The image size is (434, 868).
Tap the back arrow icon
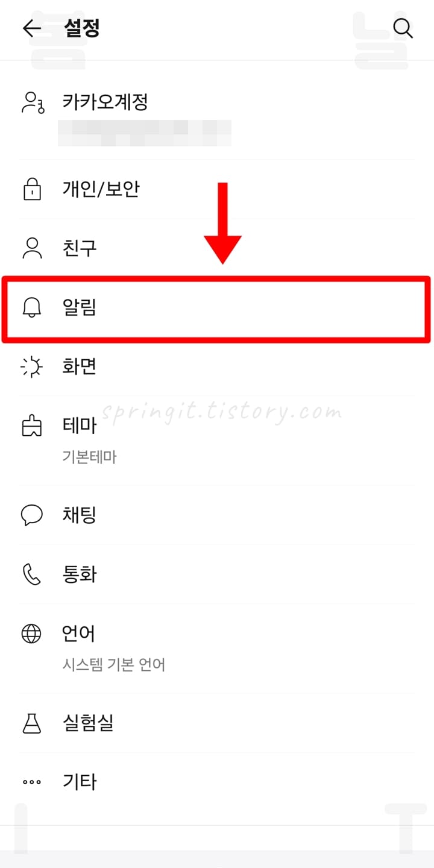pyautogui.click(x=31, y=28)
